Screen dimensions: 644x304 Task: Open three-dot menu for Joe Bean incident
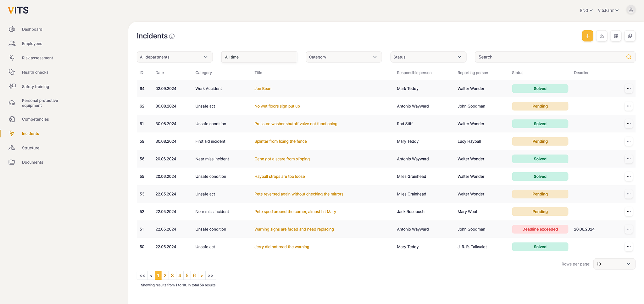[x=629, y=89]
